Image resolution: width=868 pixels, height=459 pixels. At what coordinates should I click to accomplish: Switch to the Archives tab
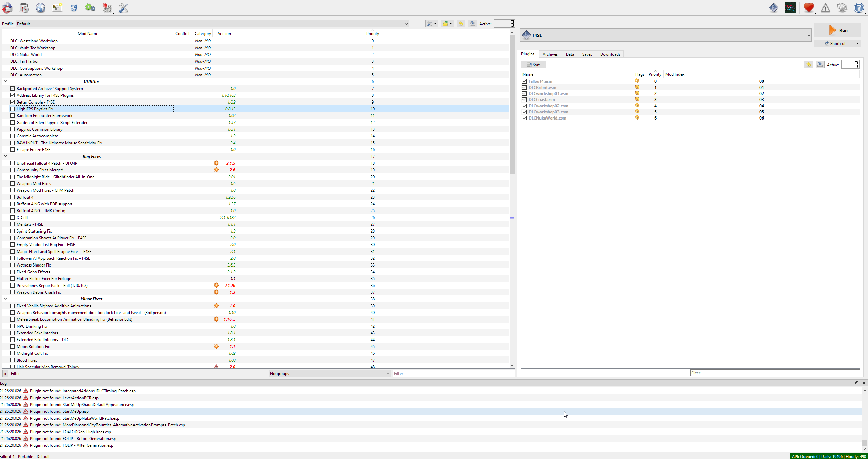click(550, 54)
